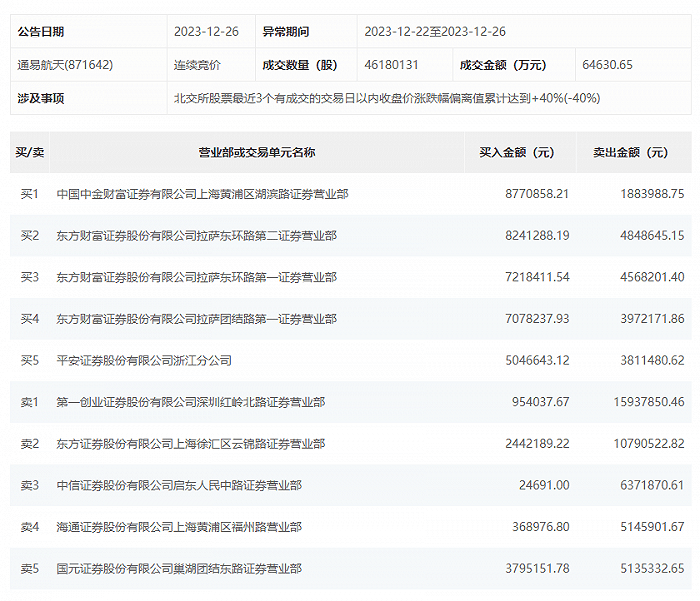Select sell amount 15937850.46

(x=649, y=402)
